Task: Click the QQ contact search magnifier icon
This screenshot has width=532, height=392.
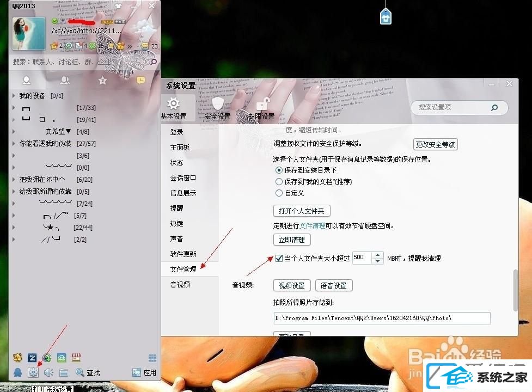Action: [x=154, y=62]
